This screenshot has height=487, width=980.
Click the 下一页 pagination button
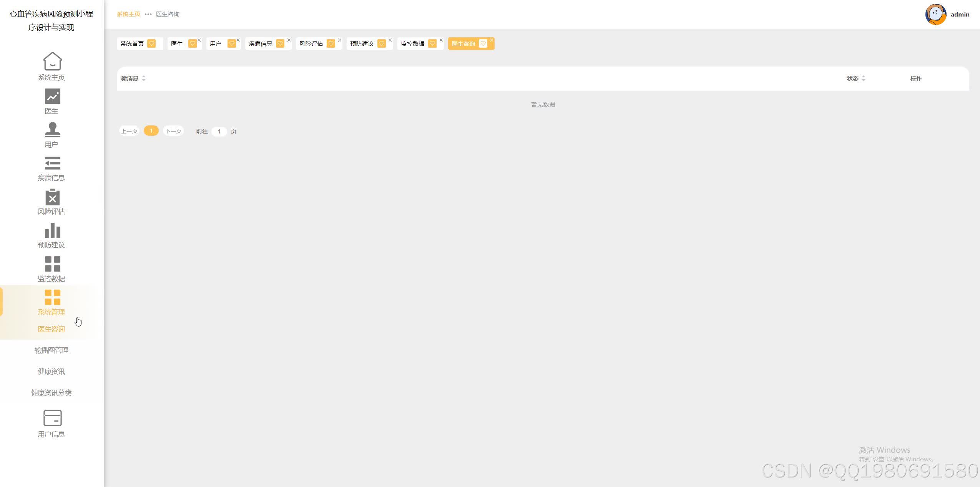[173, 131]
